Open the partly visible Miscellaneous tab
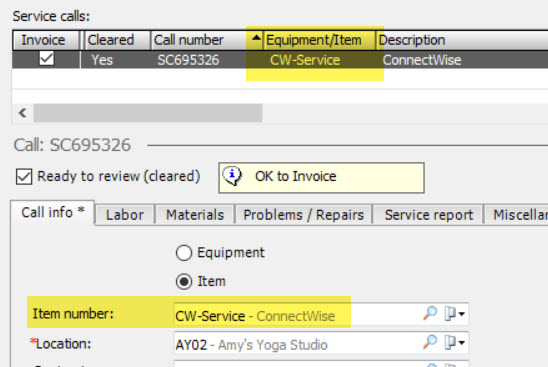This screenshot has width=548, height=367. (x=517, y=215)
